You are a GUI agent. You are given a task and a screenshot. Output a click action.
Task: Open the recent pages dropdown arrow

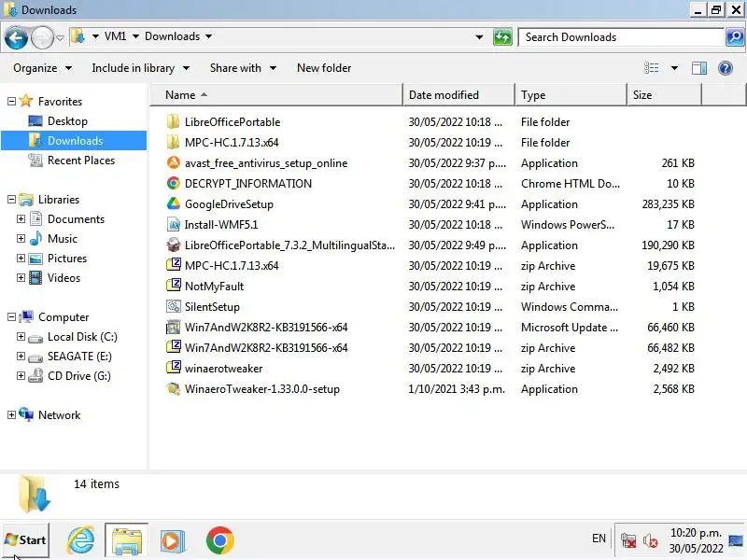point(60,37)
